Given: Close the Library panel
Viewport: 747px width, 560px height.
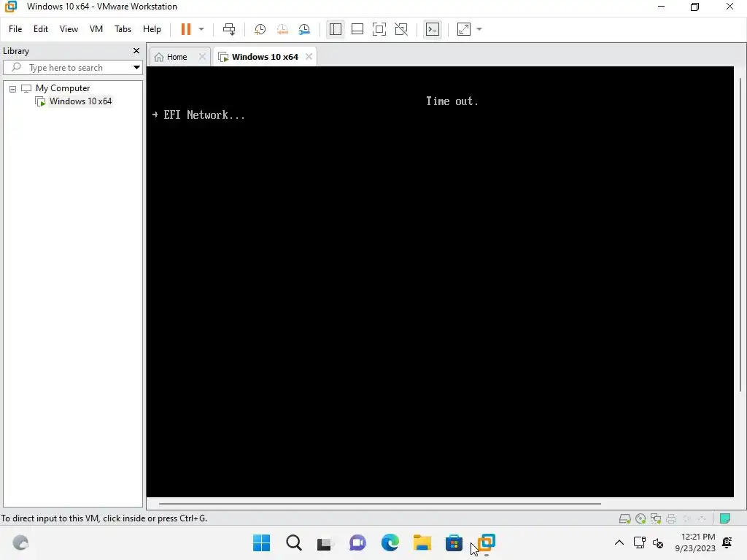Looking at the screenshot, I should point(136,50).
